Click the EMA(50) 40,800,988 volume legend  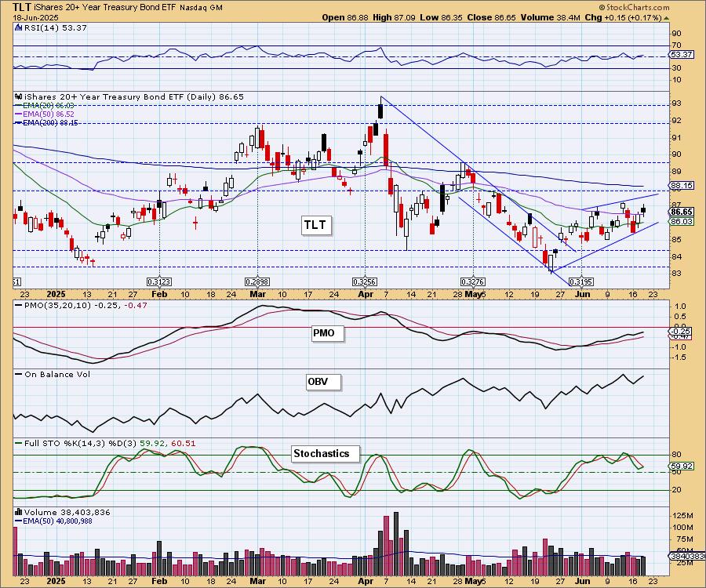pos(53,521)
